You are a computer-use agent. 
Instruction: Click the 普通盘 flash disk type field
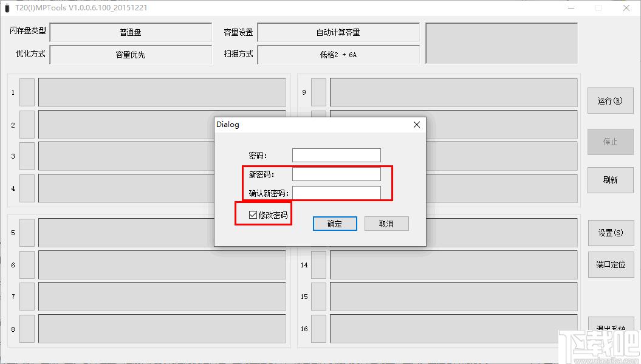pos(131,32)
